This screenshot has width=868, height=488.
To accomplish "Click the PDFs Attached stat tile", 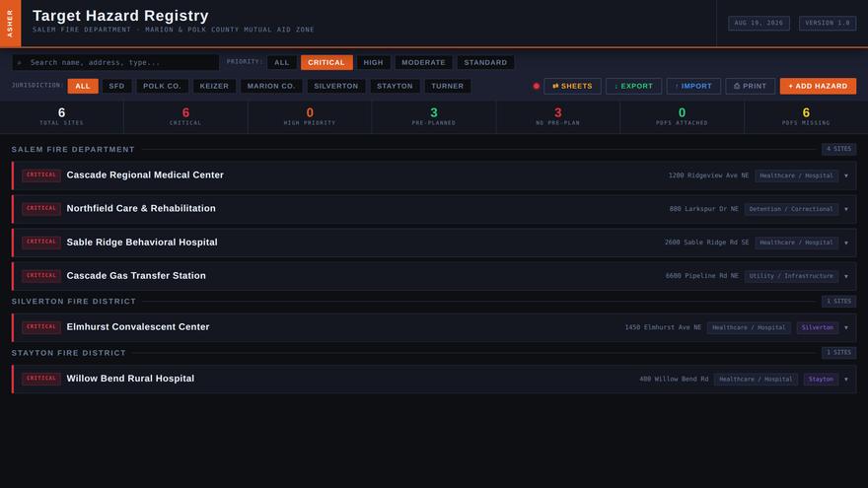I will (x=682, y=116).
